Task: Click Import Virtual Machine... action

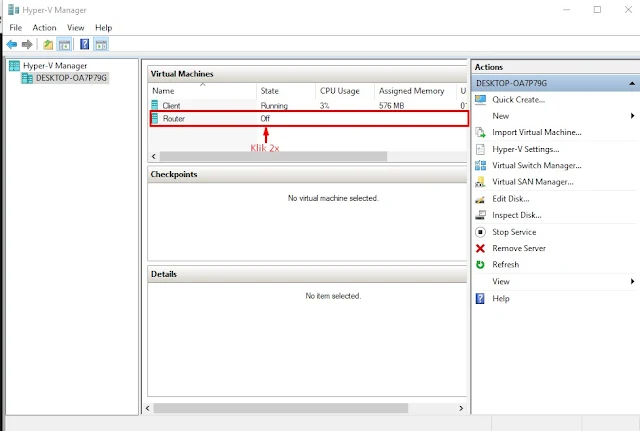Action: point(537,132)
